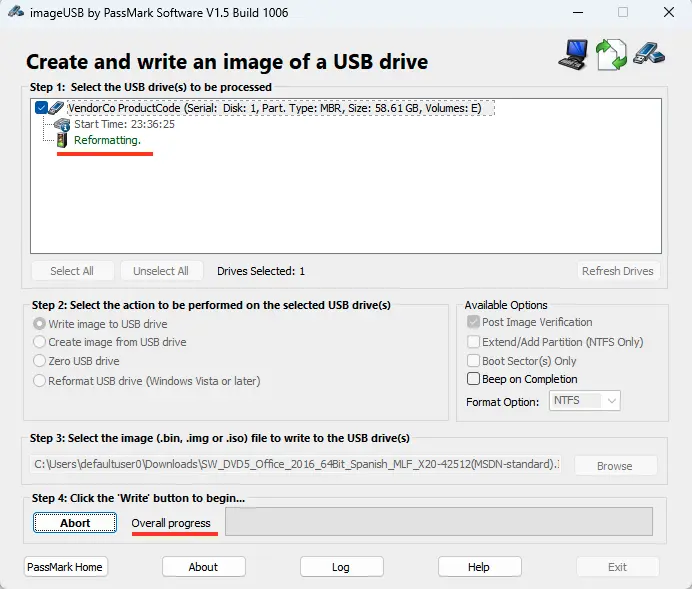Viewport: 692px width, 589px height.
Task: Open the About dialog
Action: click(203, 567)
